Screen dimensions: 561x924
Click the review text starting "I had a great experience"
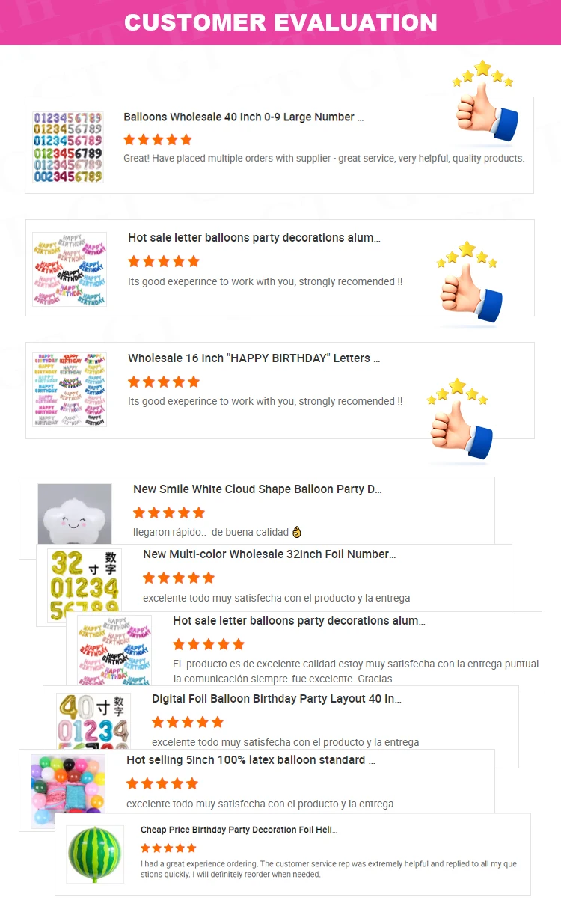328,869
